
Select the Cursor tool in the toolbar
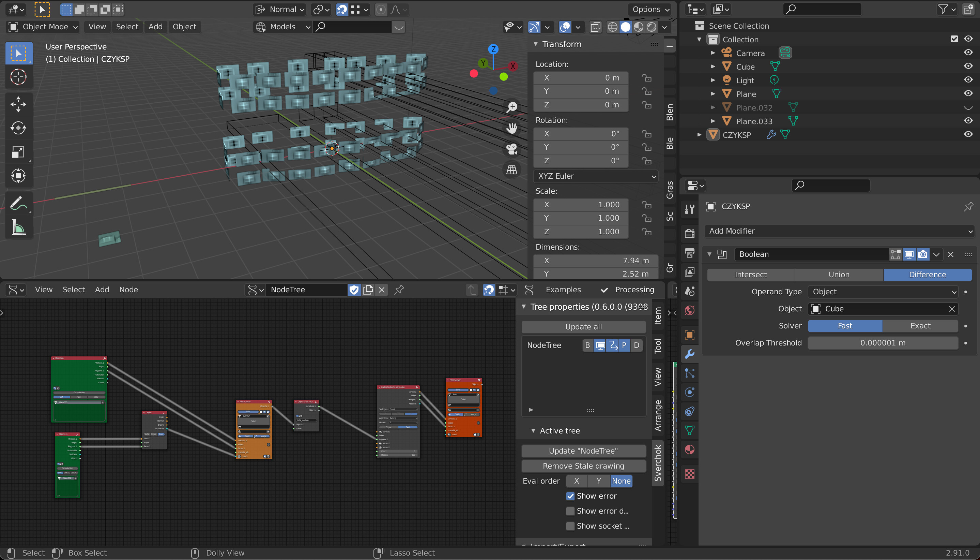pyautogui.click(x=18, y=77)
